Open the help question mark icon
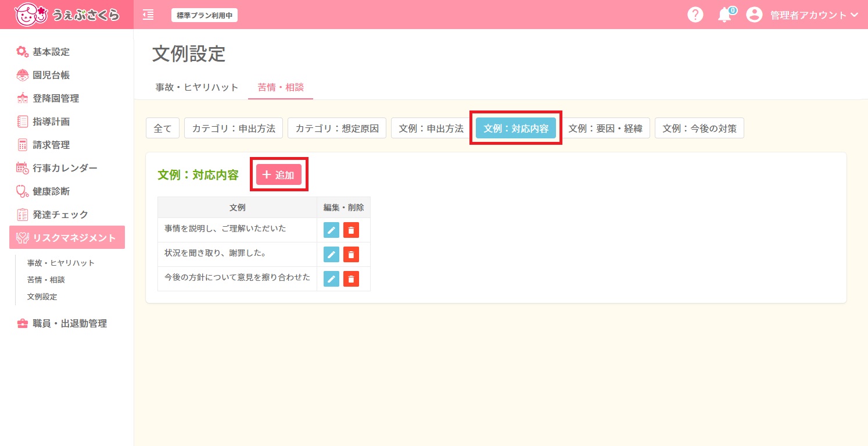868x446 pixels. 695,15
